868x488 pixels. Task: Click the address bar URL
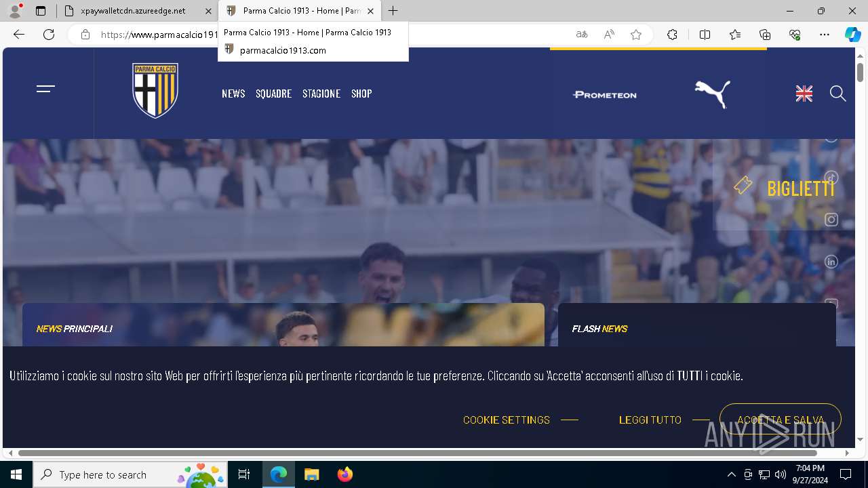159,35
